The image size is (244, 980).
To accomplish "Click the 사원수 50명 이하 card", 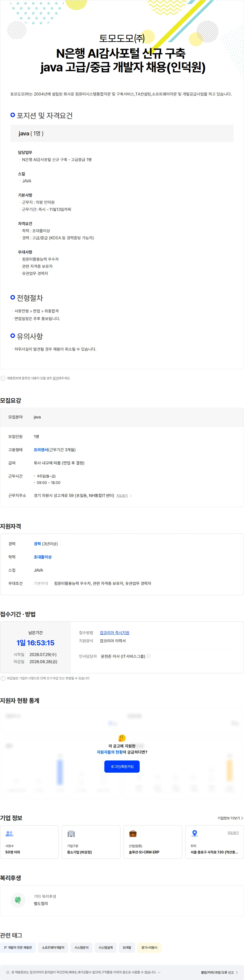I will coord(29,842).
